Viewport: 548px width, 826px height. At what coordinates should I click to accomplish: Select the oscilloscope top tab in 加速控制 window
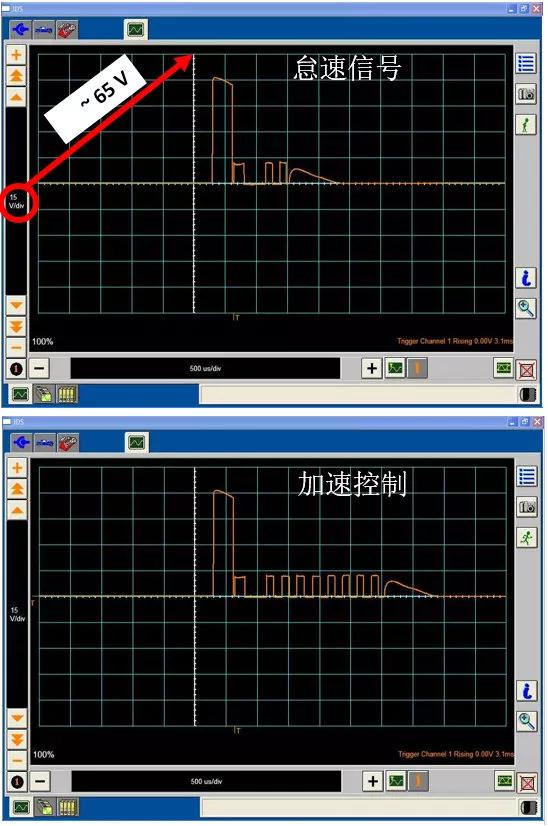tap(137, 442)
